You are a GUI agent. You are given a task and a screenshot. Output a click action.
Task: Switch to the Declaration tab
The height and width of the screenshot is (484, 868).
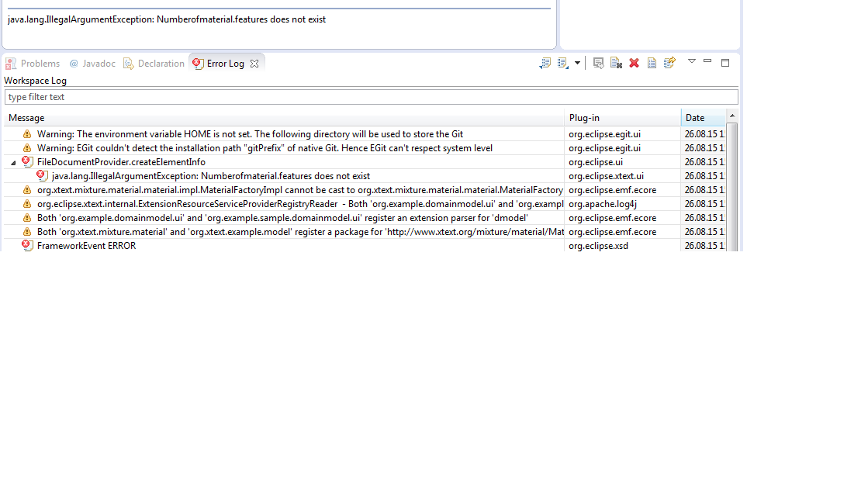click(x=154, y=64)
